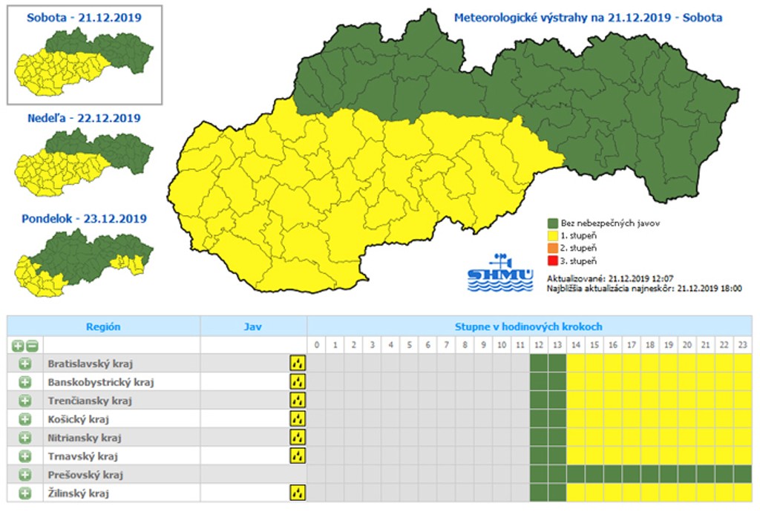Click the wind warning icon for Banskobystrický kraj
Viewport: 760px width, 532px height.
click(298, 382)
